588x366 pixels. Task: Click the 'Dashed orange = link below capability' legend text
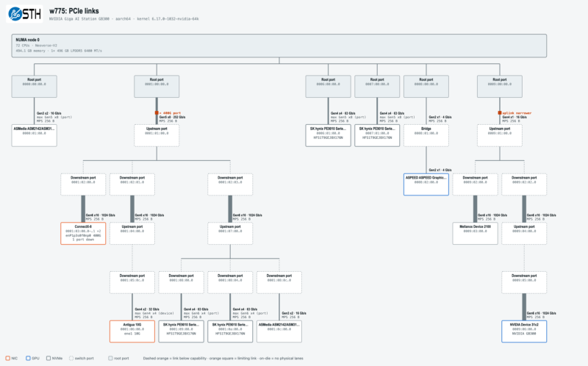(173, 358)
